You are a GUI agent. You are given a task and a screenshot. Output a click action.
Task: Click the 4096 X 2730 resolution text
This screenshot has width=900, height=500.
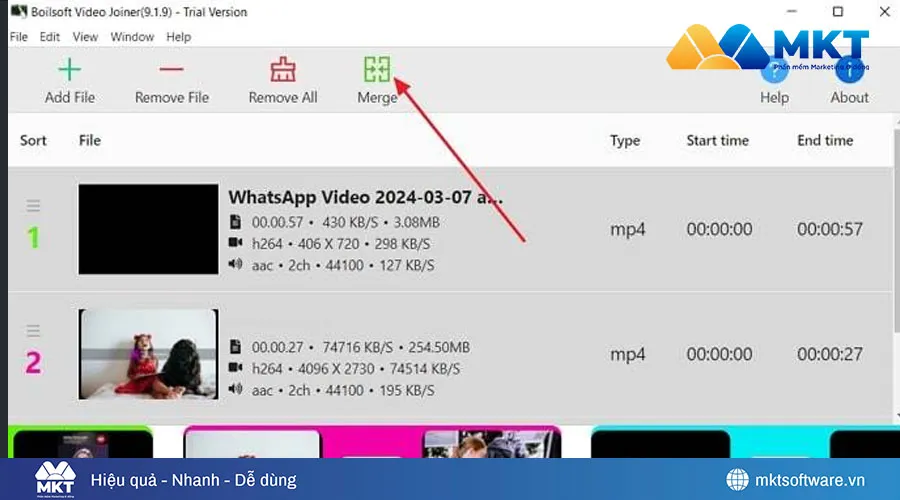pos(336,369)
